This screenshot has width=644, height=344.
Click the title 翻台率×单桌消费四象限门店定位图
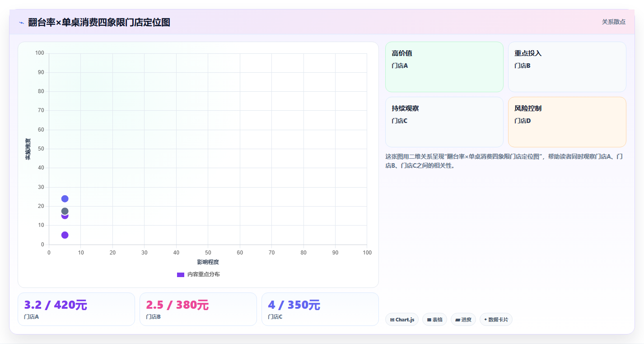pyautogui.click(x=99, y=23)
